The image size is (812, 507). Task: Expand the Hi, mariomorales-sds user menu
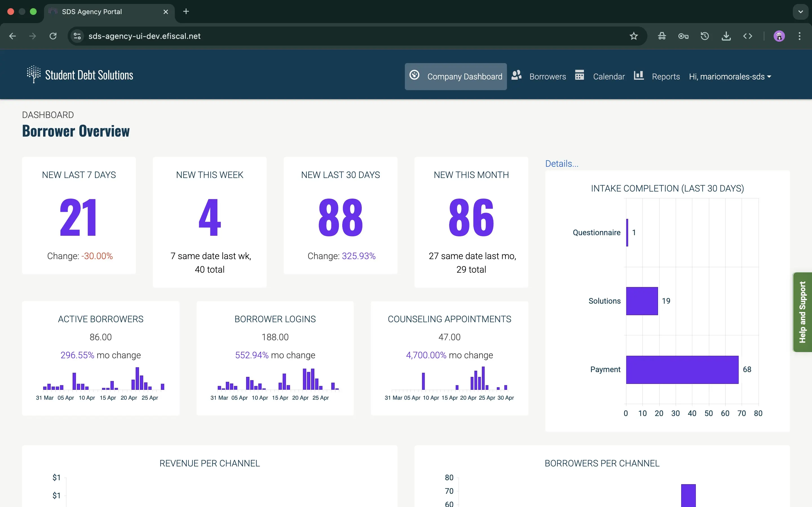coord(730,77)
